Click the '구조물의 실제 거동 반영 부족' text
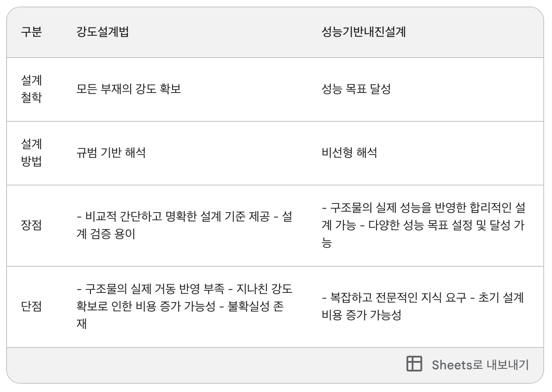This screenshot has width=552, height=392. click(155, 289)
